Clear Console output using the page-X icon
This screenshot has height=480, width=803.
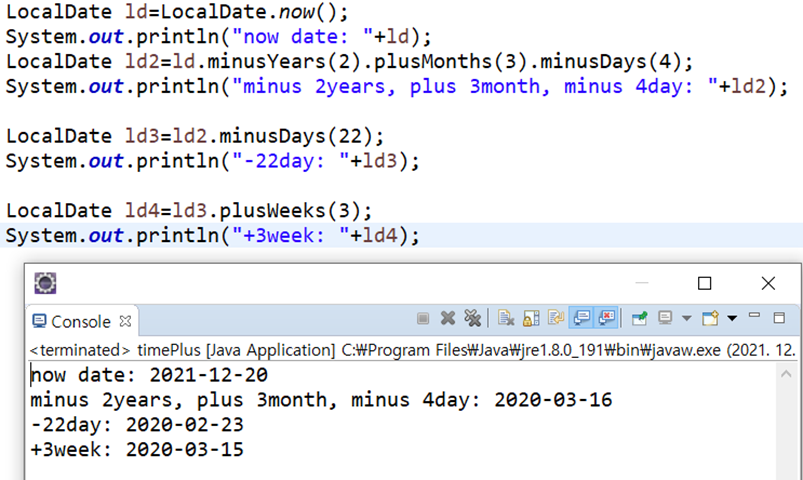tap(506, 319)
